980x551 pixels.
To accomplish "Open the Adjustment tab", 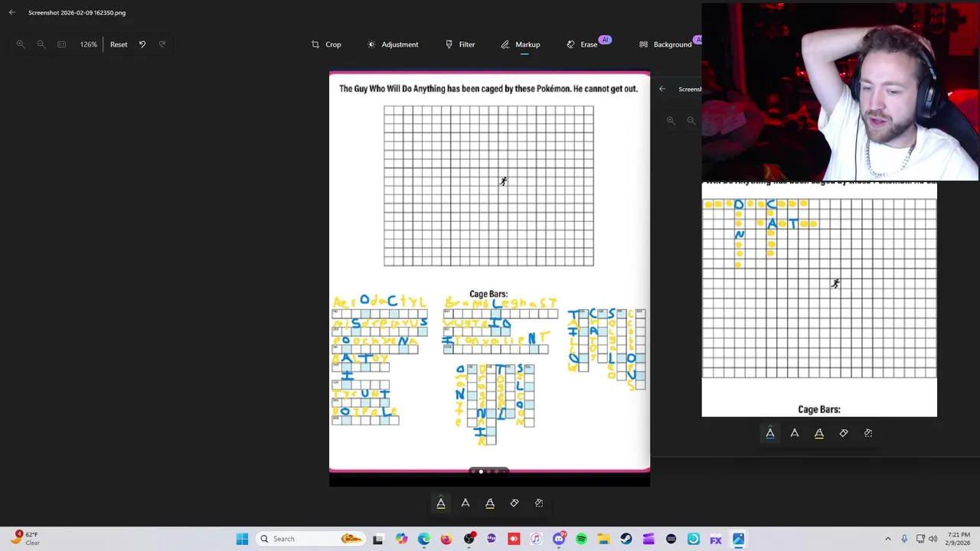I will click(393, 44).
